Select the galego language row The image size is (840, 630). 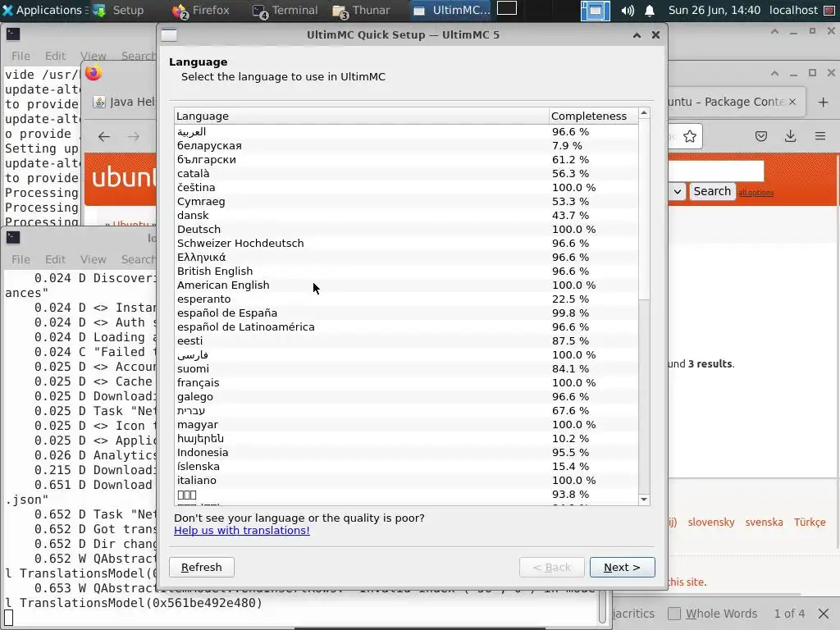click(x=406, y=396)
